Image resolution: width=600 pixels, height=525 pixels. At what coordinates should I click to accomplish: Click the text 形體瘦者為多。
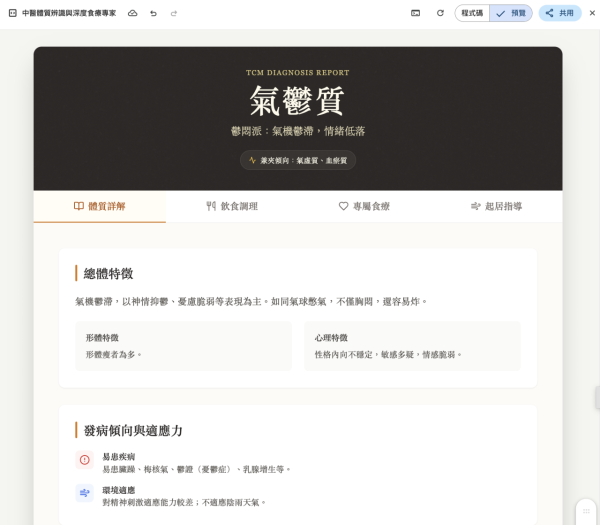(x=114, y=355)
